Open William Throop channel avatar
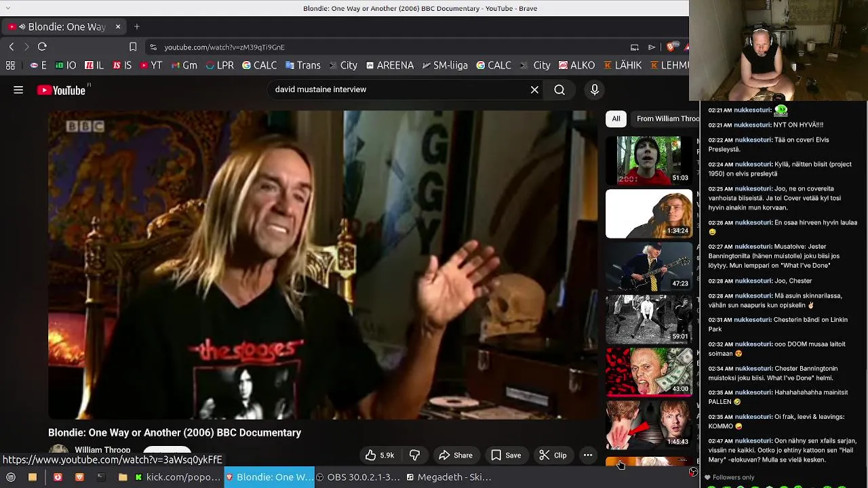868x488 pixels. pos(58,450)
